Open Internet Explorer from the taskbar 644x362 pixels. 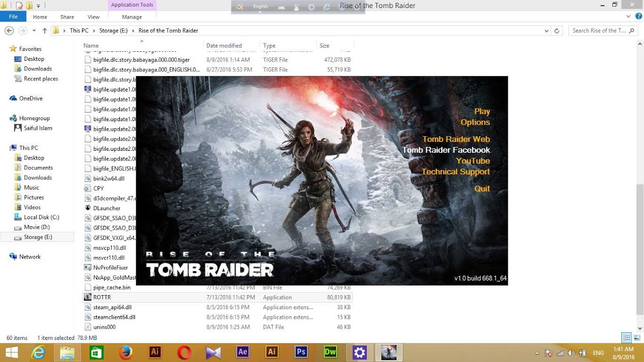pos(38,352)
